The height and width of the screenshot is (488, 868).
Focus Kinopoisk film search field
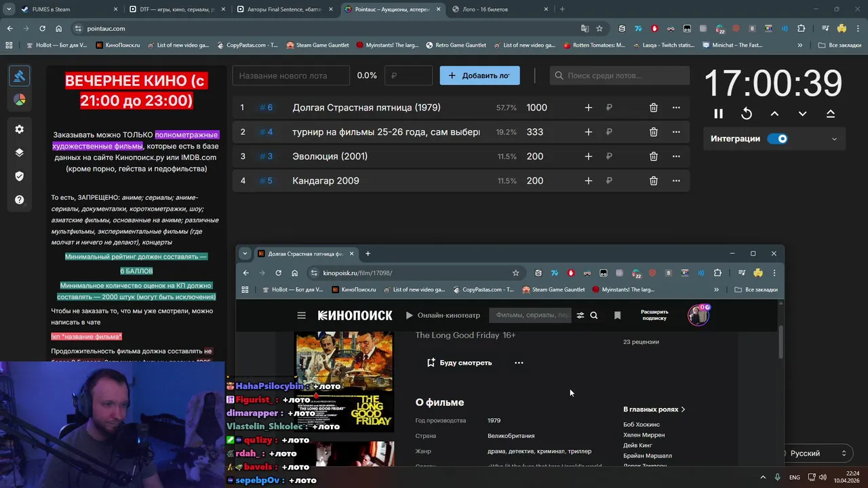(x=532, y=315)
